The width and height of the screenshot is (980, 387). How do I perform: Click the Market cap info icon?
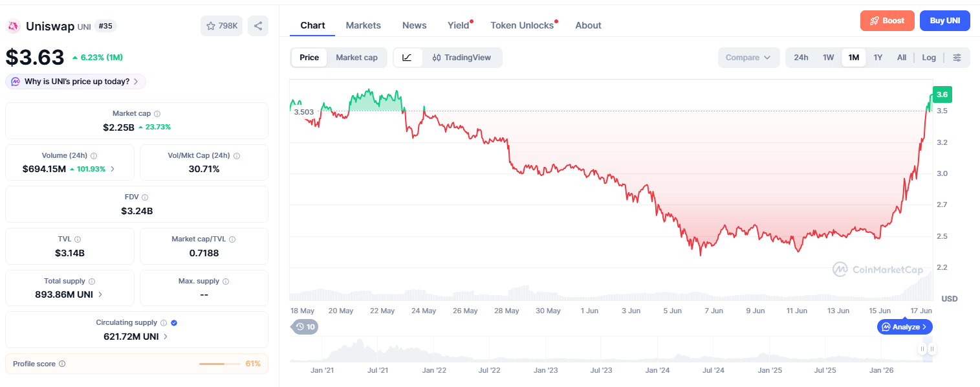[157, 114]
